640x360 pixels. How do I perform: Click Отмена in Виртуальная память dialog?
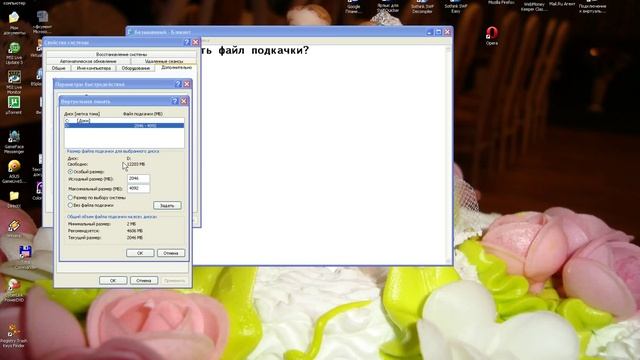click(171, 253)
